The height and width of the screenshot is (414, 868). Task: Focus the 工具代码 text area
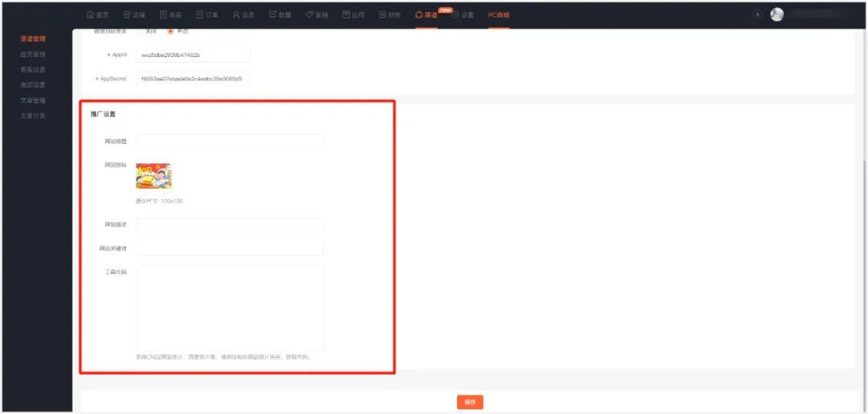coord(229,307)
